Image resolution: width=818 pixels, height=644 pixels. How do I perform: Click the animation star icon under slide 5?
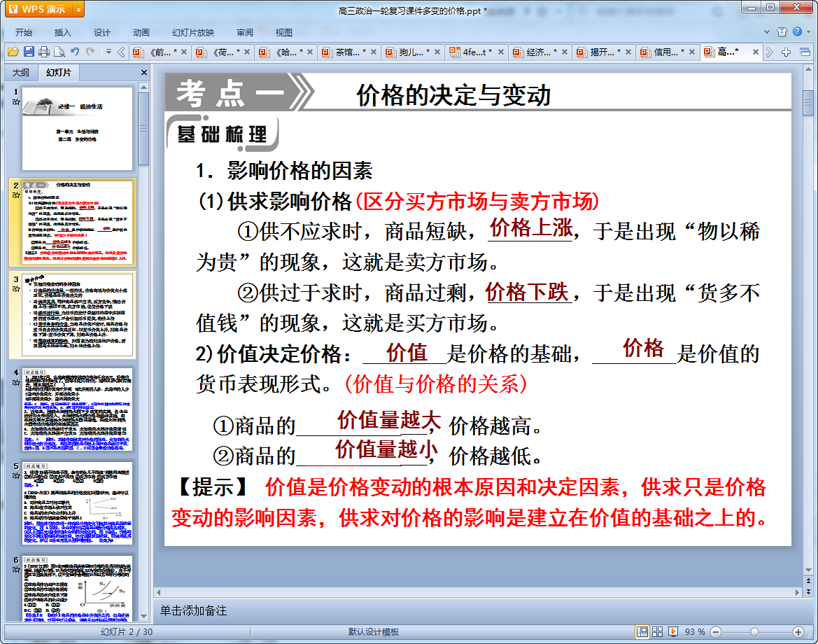coord(16,476)
